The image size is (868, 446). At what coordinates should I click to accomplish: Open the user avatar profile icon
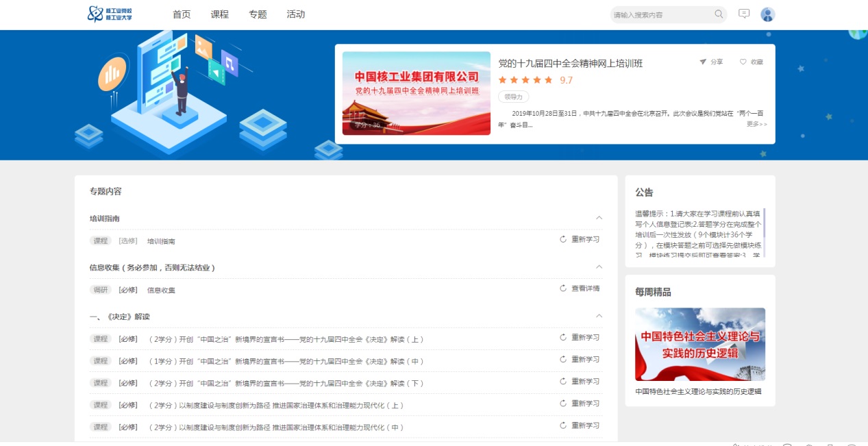(x=768, y=14)
